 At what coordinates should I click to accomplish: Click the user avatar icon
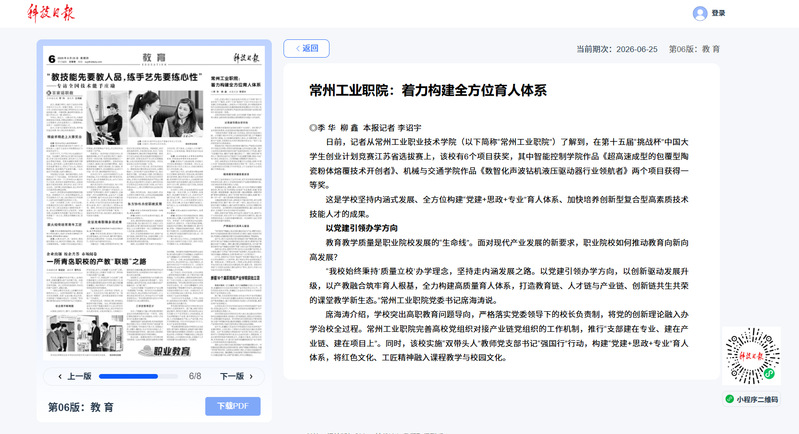pos(700,13)
